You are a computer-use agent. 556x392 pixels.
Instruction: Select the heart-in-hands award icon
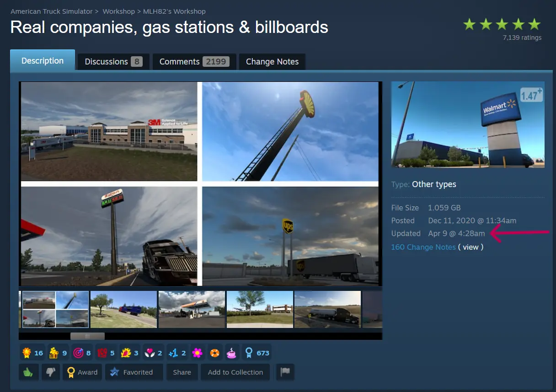pos(150,352)
